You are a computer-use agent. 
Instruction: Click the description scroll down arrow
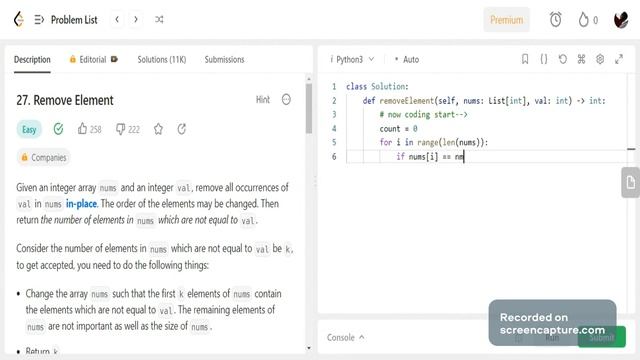pos(309,348)
